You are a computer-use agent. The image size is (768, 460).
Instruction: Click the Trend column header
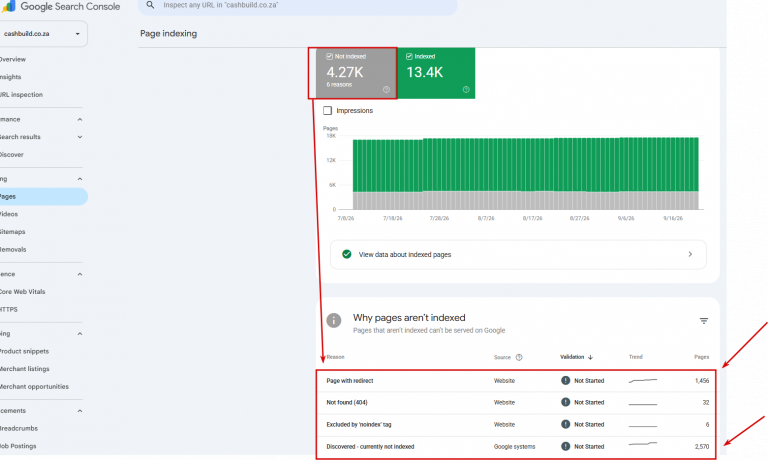(x=636, y=357)
